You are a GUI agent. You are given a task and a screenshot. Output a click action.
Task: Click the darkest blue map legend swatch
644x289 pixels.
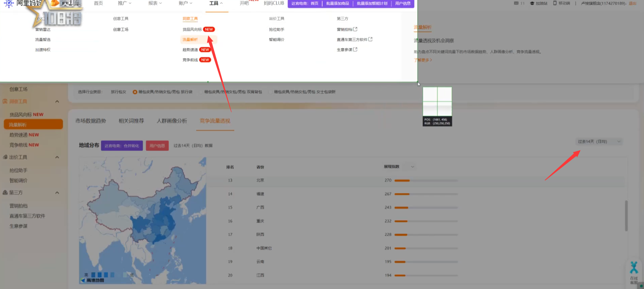(93, 275)
